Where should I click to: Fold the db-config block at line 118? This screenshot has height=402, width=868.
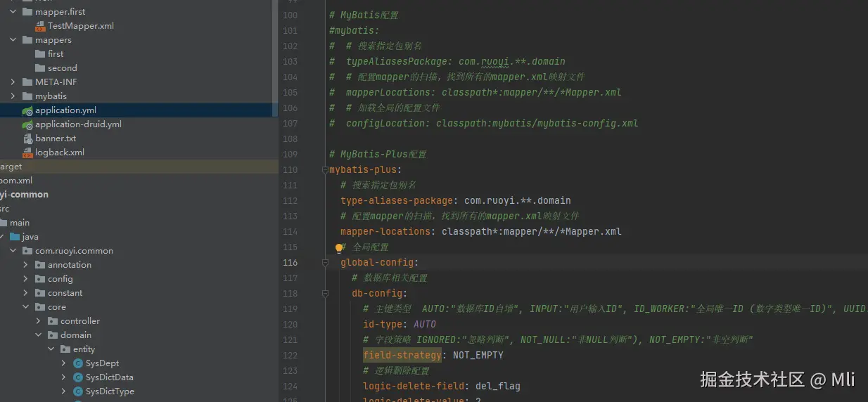coord(325,294)
